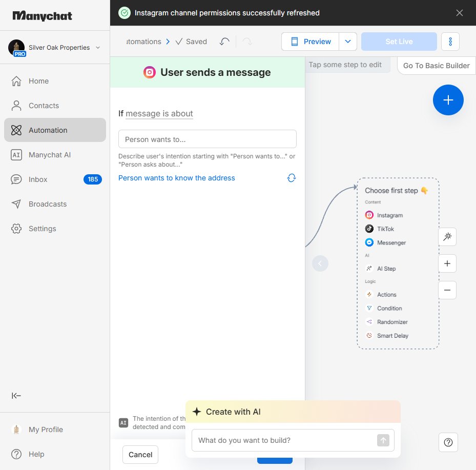Choose Messenger as first step

pyautogui.click(x=391, y=242)
